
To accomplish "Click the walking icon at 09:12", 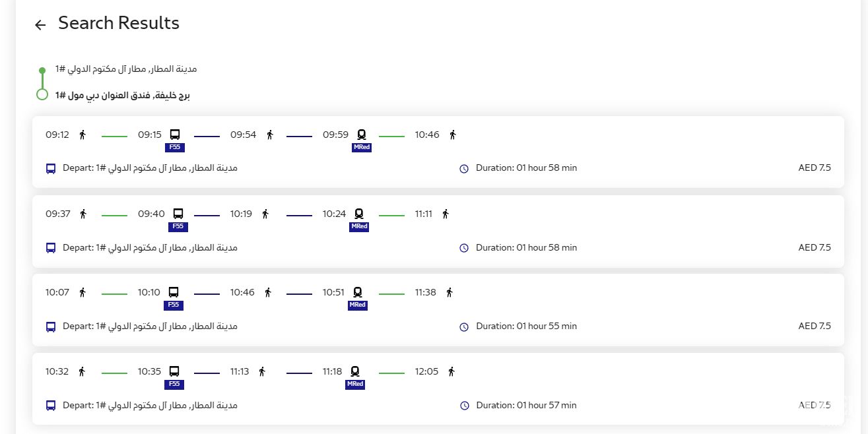I will click(x=83, y=135).
